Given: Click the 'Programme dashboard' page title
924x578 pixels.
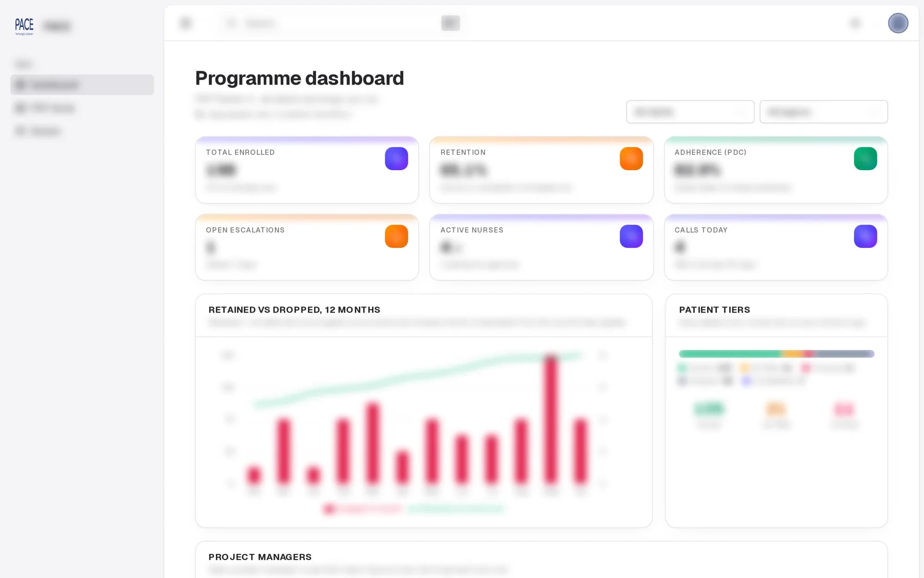Looking at the screenshot, I should point(299,78).
